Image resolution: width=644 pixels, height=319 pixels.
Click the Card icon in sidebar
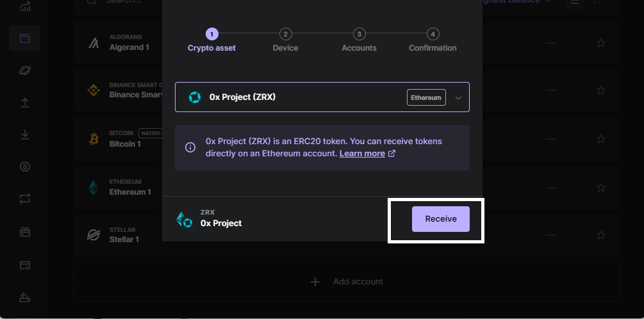click(x=25, y=265)
